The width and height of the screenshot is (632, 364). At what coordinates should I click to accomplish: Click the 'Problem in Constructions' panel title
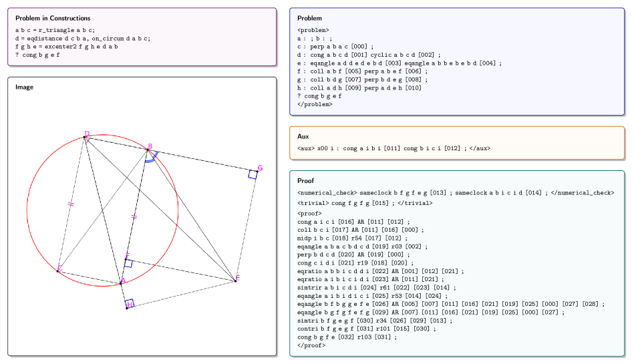(53, 18)
